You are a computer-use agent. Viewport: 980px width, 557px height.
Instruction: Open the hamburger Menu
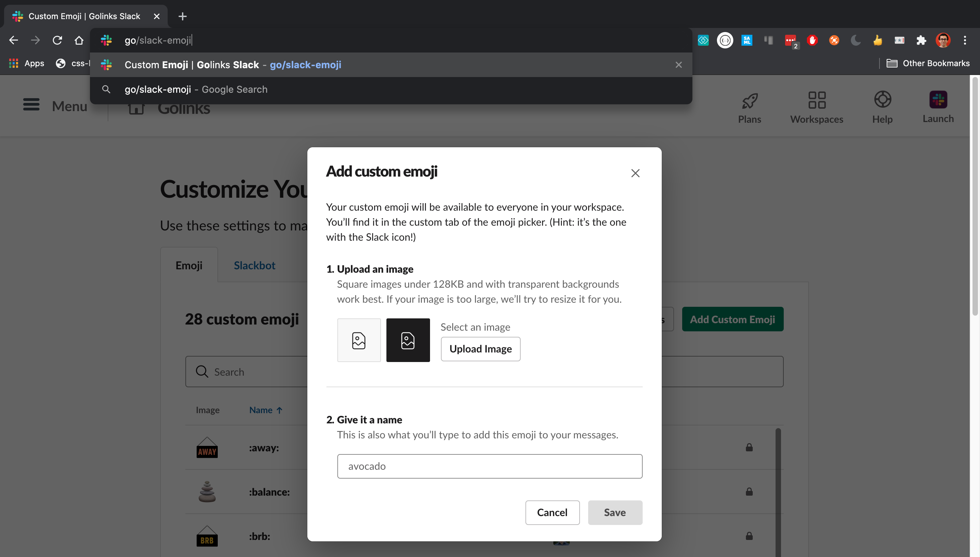pos(31,105)
